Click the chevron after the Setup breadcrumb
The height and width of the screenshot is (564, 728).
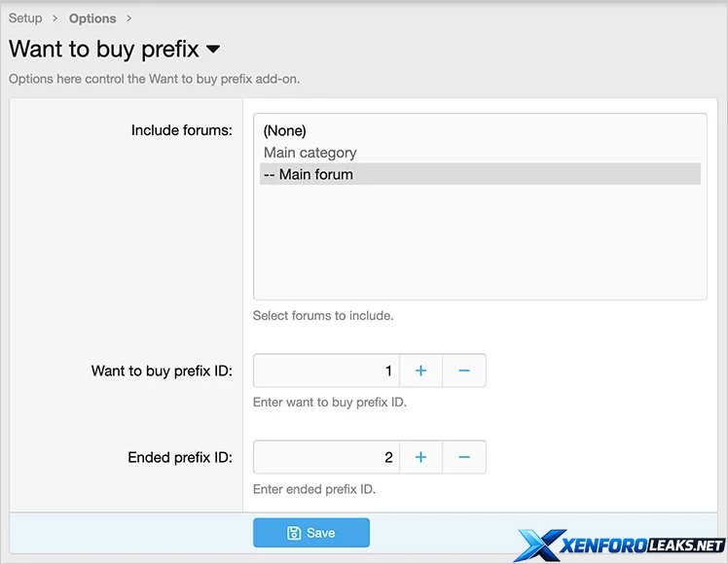pyautogui.click(x=55, y=18)
